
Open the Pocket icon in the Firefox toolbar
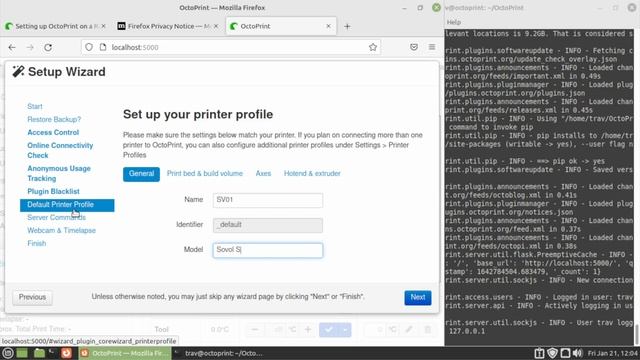[x=414, y=47]
